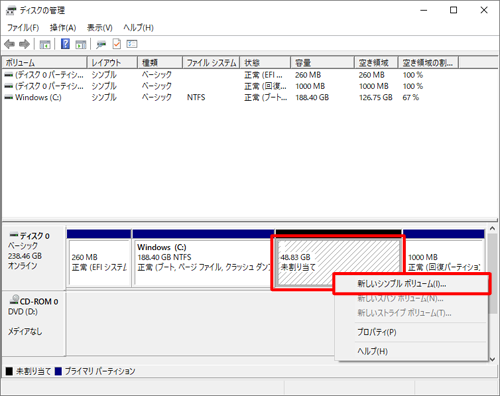Sort by the レイアウト column header
500x396 pixels.
pyautogui.click(x=112, y=63)
